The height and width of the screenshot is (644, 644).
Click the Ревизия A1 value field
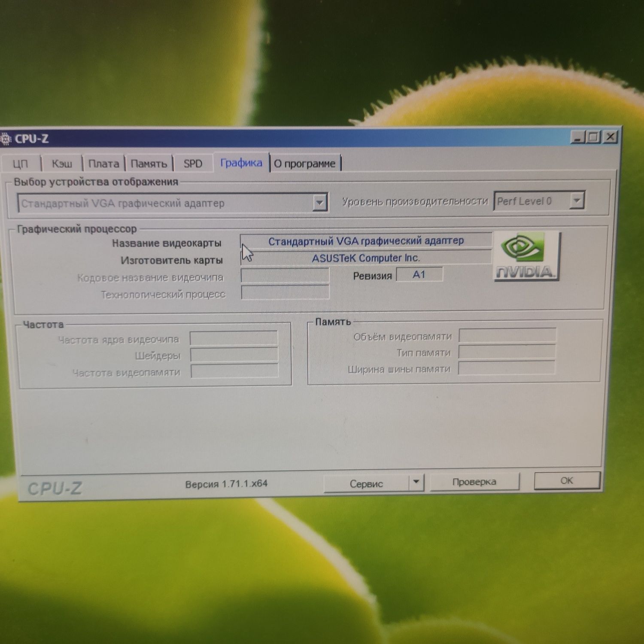point(419,275)
